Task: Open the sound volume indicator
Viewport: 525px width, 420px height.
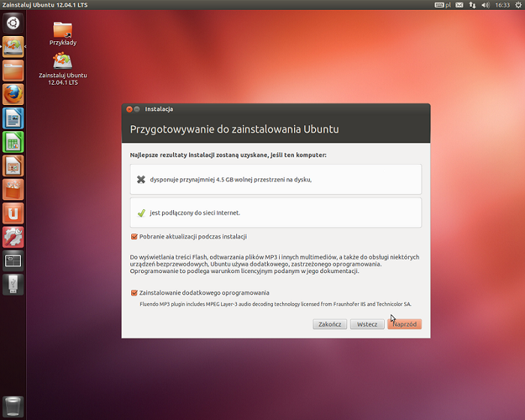Action: 485,5
